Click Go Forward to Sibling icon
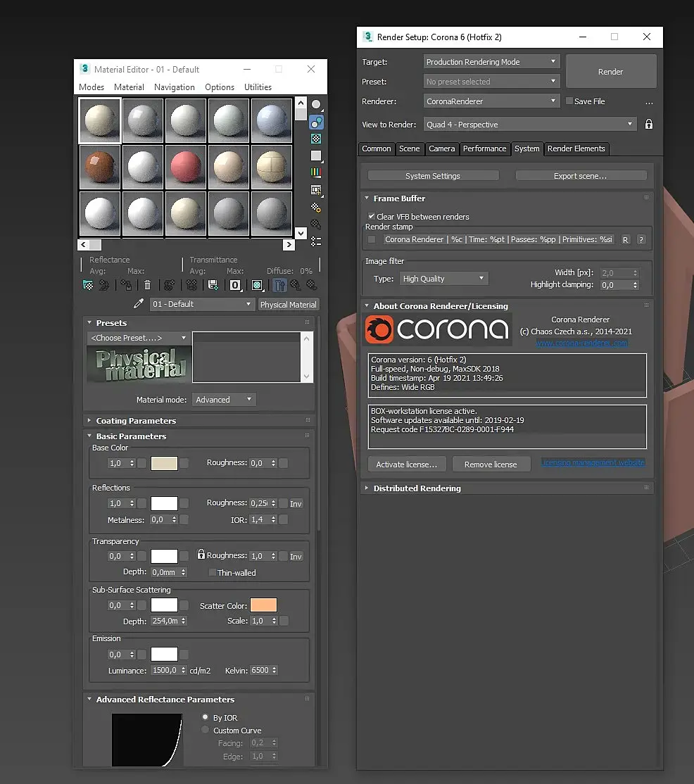The height and width of the screenshot is (784, 694). click(x=312, y=285)
